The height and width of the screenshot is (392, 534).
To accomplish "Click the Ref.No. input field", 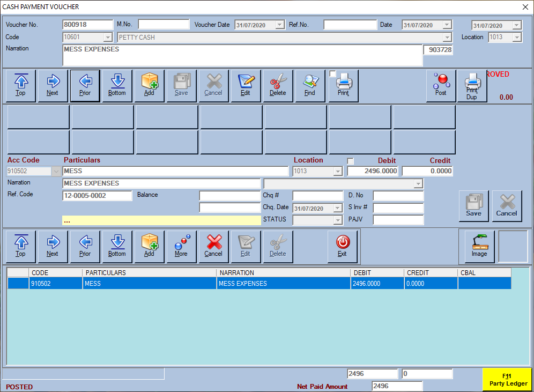I will (x=351, y=25).
